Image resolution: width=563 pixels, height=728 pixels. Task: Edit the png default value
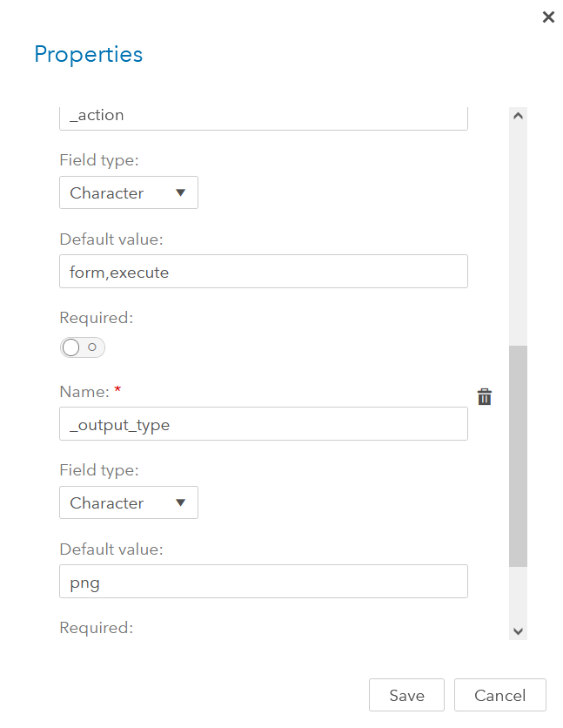pyautogui.click(x=261, y=581)
